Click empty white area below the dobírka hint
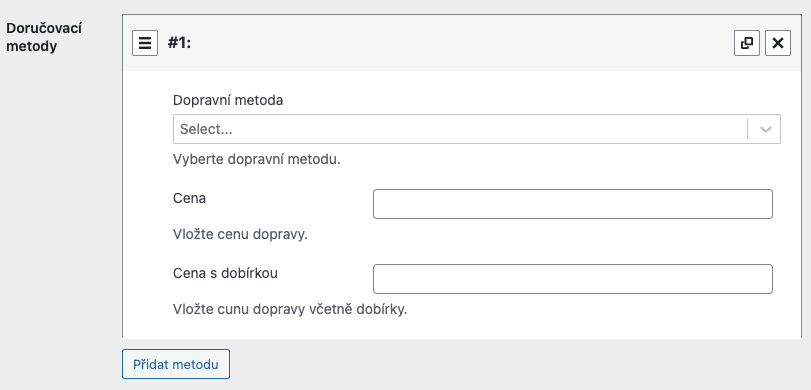 (x=462, y=329)
